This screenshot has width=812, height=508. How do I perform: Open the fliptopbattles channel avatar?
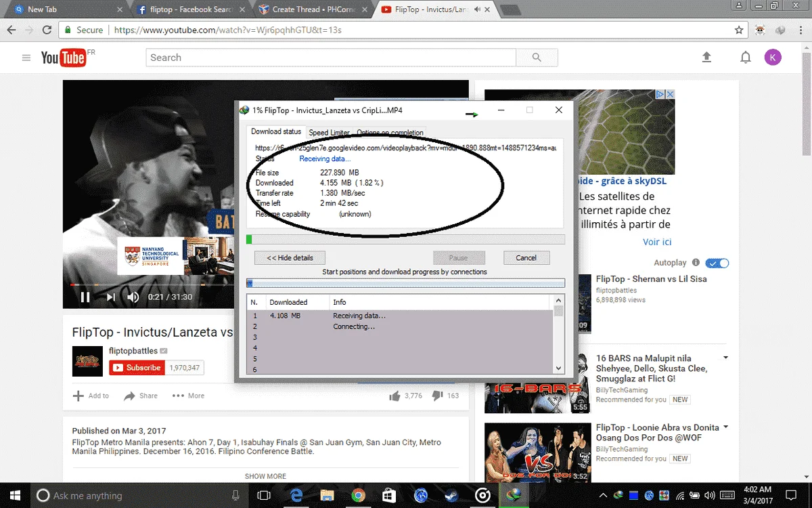pos(87,361)
